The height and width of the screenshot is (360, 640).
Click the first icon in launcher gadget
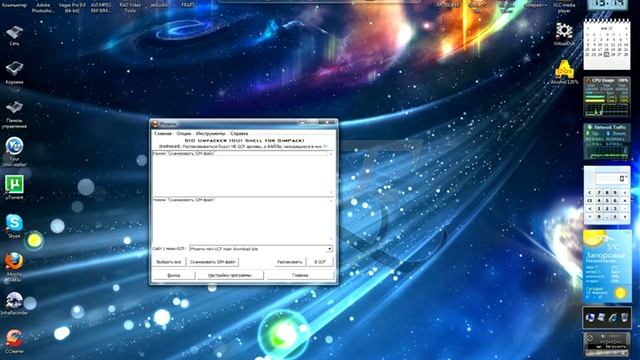(x=590, y=317)
